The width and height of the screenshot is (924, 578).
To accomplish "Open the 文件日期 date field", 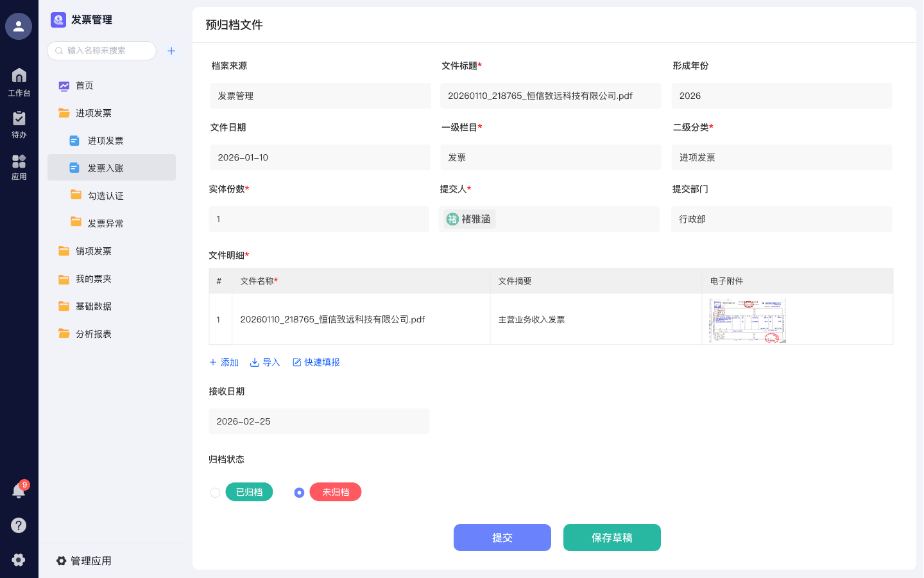I will tap(320, 157).
